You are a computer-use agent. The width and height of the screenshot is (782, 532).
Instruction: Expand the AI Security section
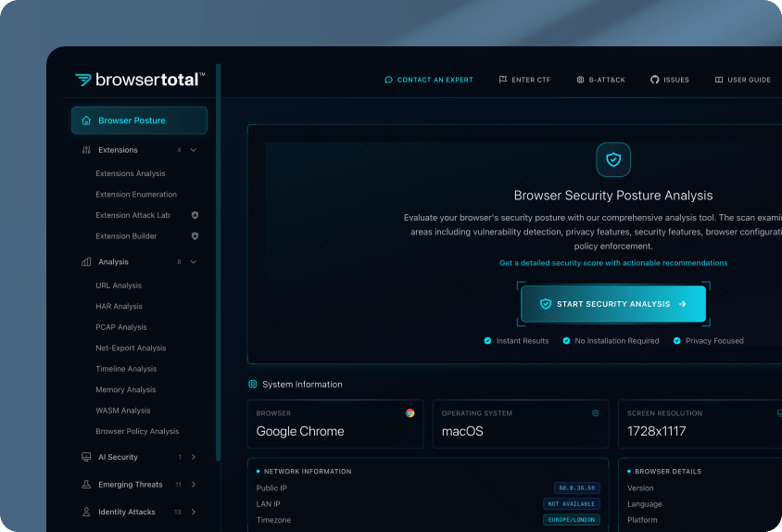coord(194,457)
